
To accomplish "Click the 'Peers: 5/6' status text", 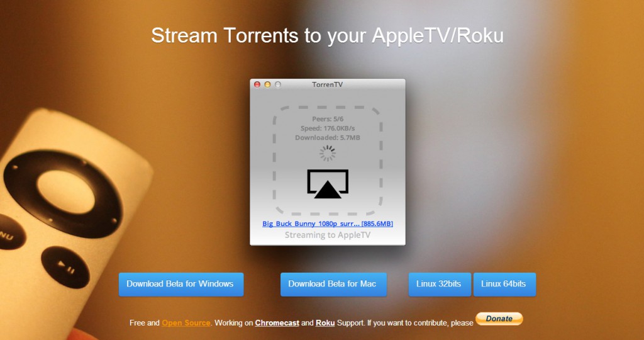I will point(328,119).
